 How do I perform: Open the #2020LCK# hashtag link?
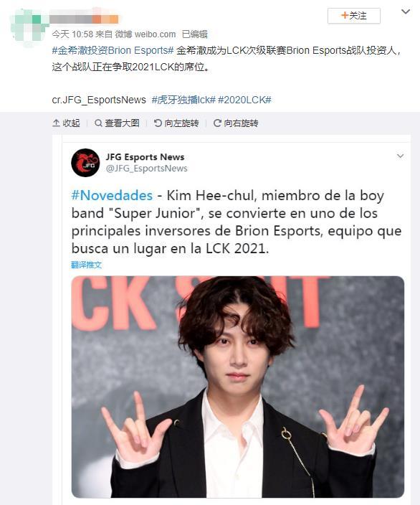[244, 100]
